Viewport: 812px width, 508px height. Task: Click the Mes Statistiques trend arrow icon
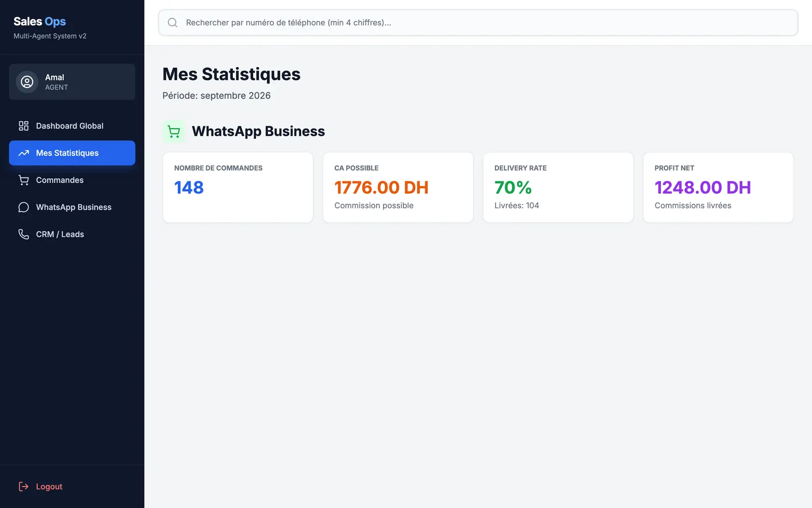pyautogui.click(x=23, y=153)
